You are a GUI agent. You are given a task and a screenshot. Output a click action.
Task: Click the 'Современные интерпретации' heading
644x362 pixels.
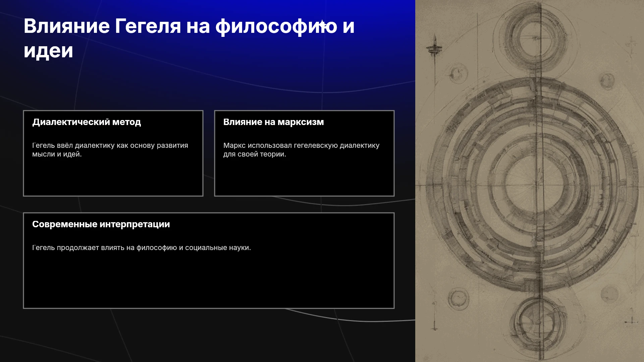[101, 224]
